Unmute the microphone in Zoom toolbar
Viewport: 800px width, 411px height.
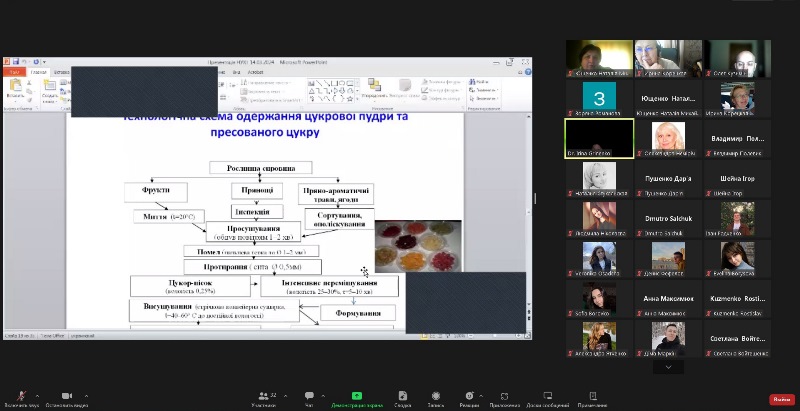click(x=21, y=396)
